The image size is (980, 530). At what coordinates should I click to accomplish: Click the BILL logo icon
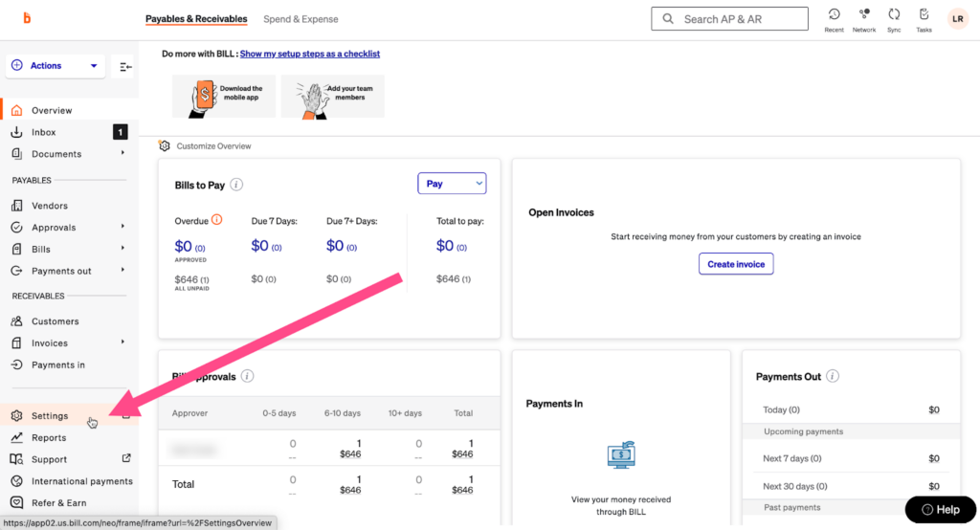click(x=27, y=18)
